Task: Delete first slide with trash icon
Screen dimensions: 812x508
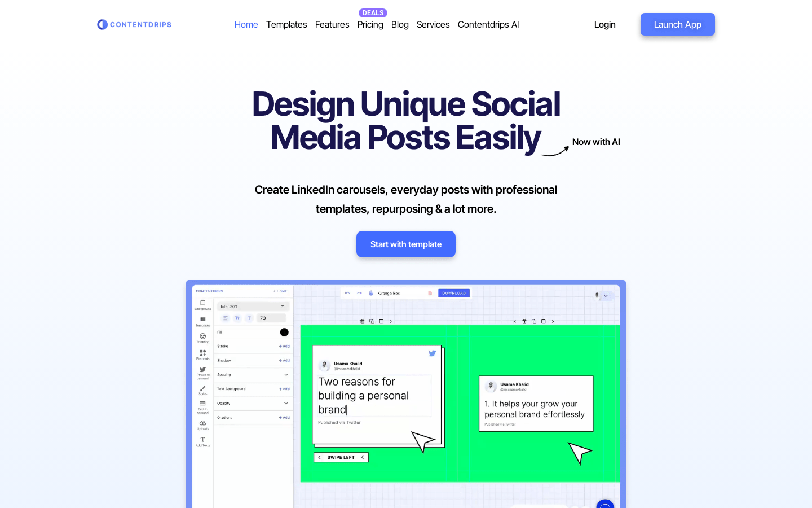Action: coord(362,322)
